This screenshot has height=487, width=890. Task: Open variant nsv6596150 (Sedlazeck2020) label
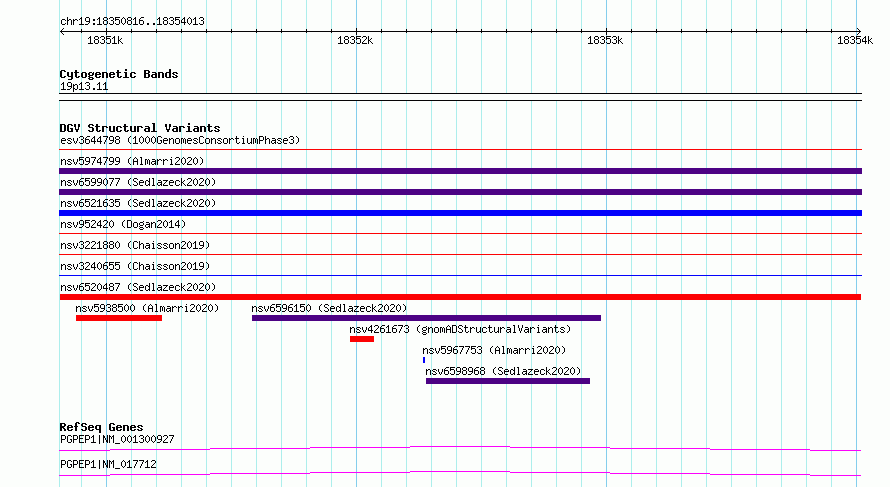point(329,308)
